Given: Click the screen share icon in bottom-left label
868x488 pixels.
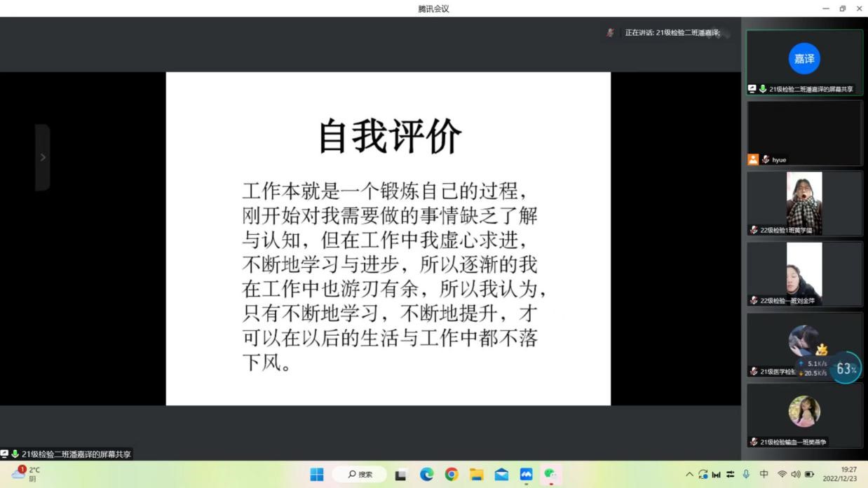Looking at the screenshot, I should point(5,454).
